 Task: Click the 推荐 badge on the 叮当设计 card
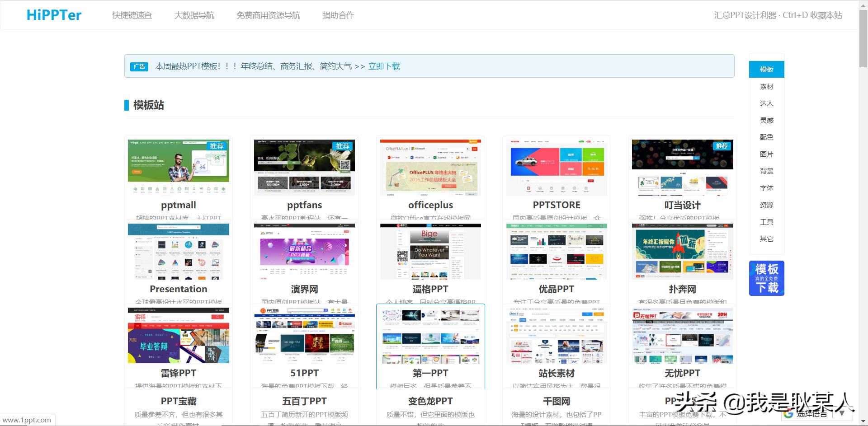coord(722,146)
